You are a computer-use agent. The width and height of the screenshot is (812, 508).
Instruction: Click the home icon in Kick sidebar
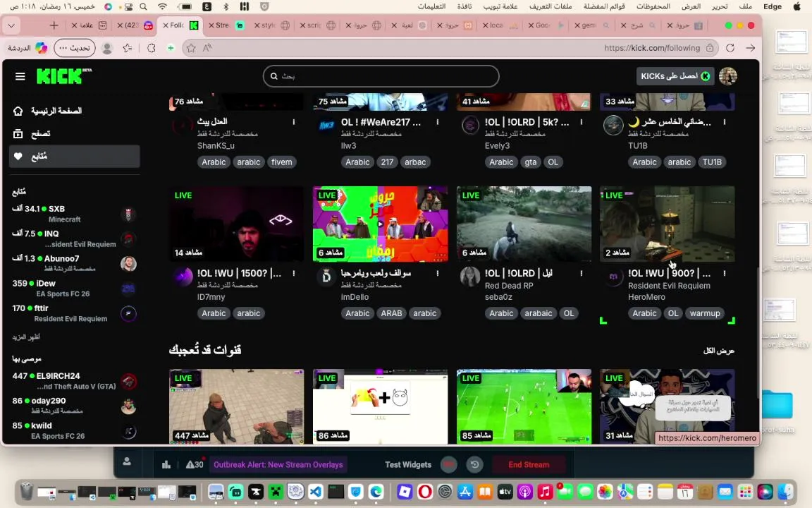(x=18, y=111)
